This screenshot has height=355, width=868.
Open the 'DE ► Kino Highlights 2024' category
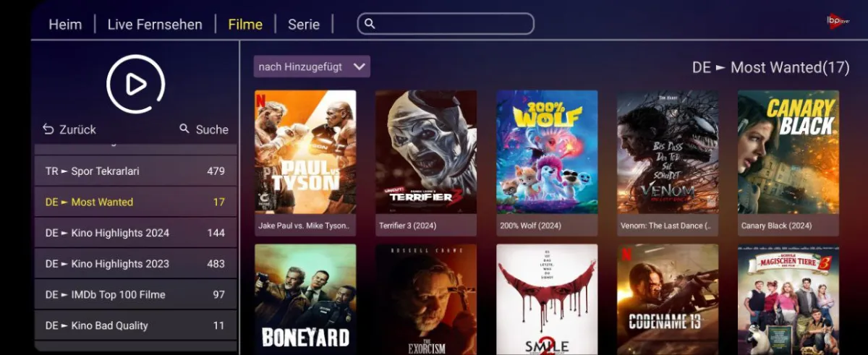136,233
